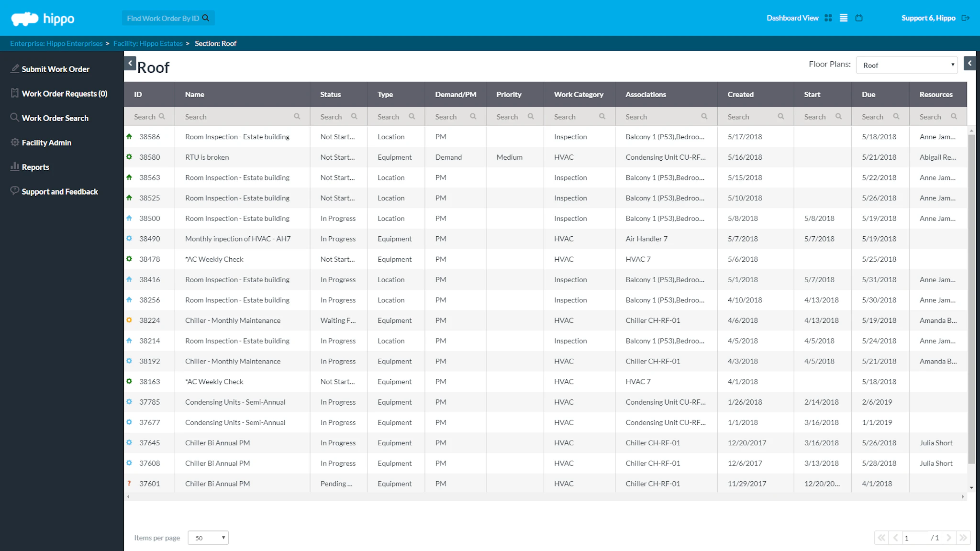
Task: Switch to list view in the top bar
Action: [843, 18]
